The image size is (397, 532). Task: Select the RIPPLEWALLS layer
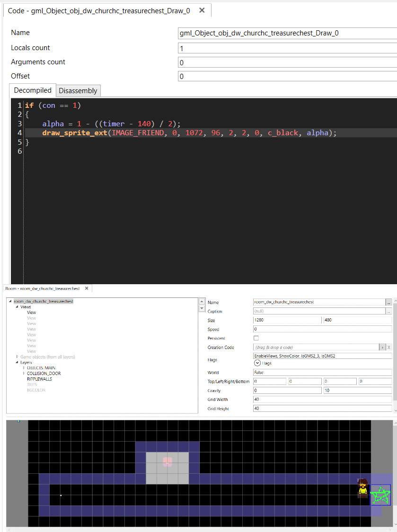pos(39,379)
